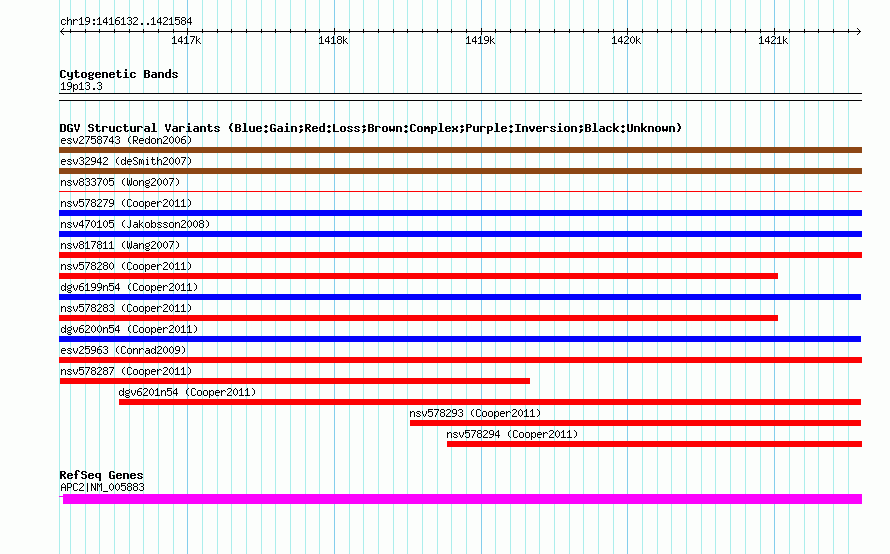
Task: Click the APC2|NM_005883 gene label
Action: pyautogui.click(x=102, y=487)
